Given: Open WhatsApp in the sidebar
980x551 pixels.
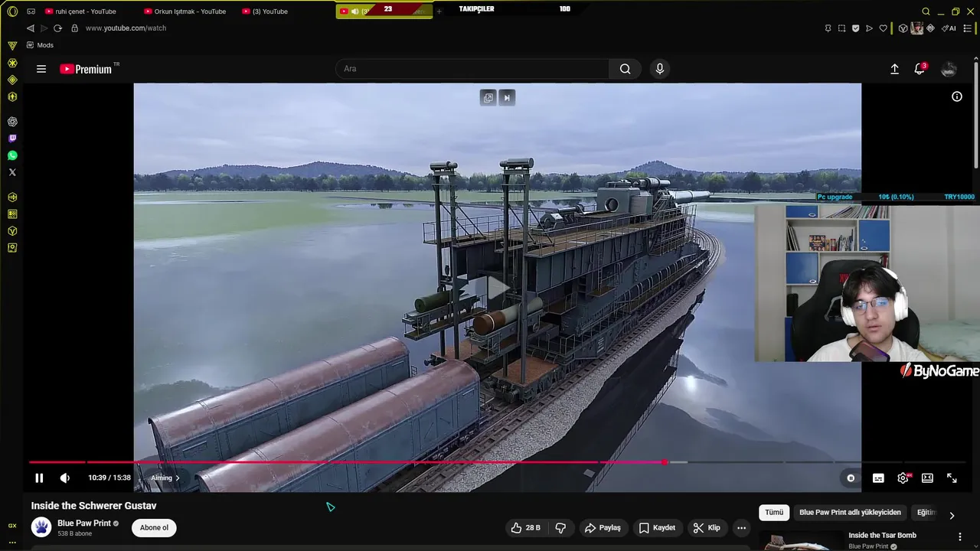Looking at the screenshot, I should coord(12,155).
